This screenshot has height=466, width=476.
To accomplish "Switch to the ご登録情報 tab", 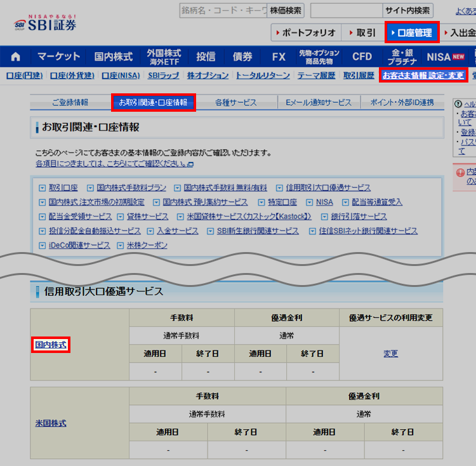I will pos(70,102).
